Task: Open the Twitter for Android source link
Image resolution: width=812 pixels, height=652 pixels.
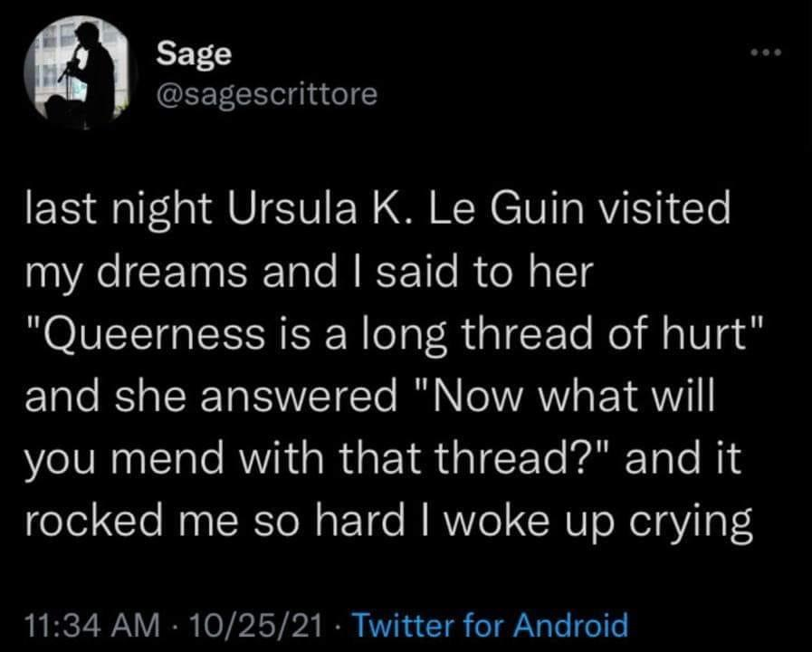Action: 490,625
